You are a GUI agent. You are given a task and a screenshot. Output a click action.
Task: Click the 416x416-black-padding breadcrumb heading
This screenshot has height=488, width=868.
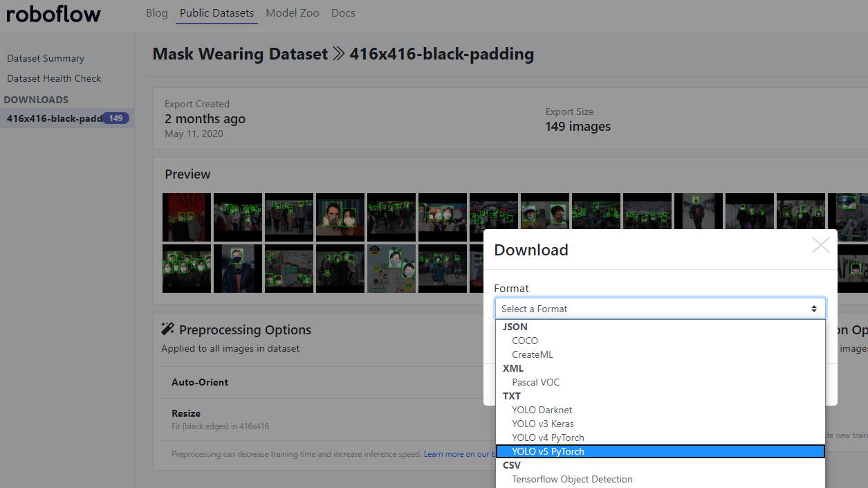[441, 54]
